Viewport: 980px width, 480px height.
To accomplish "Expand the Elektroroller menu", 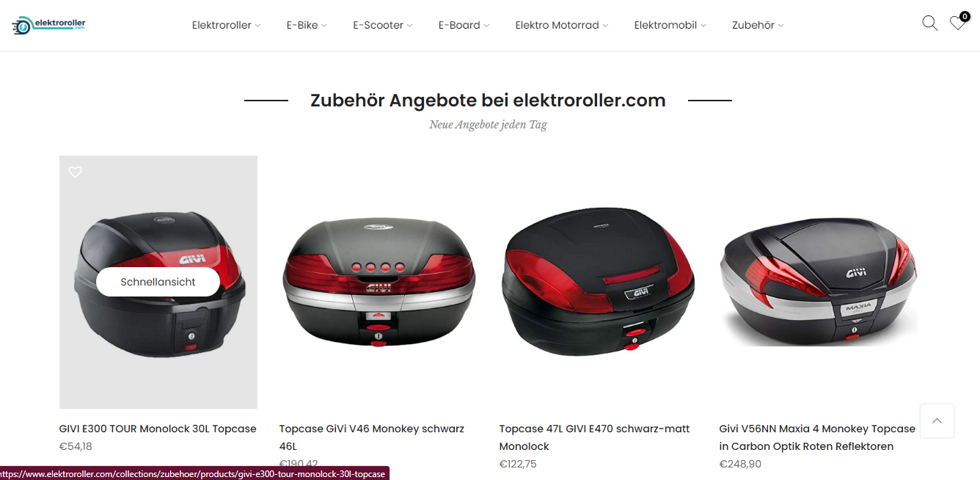I will (227, 25).
